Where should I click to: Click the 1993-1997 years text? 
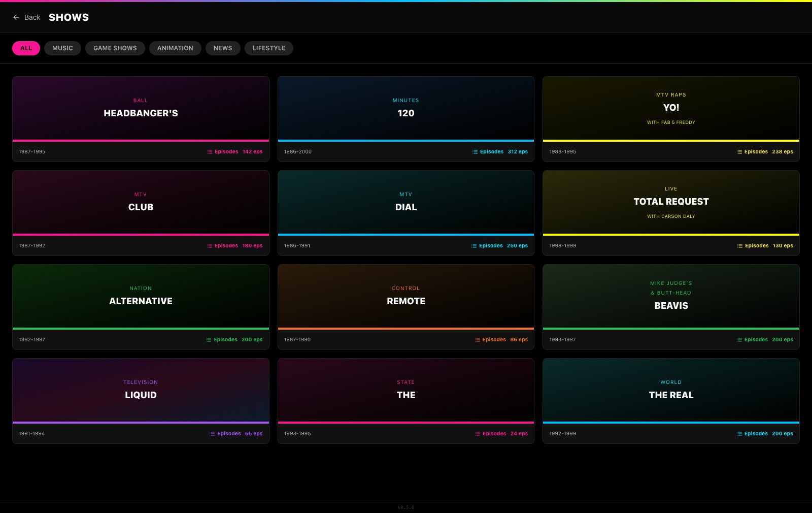[x=562, y=340]
